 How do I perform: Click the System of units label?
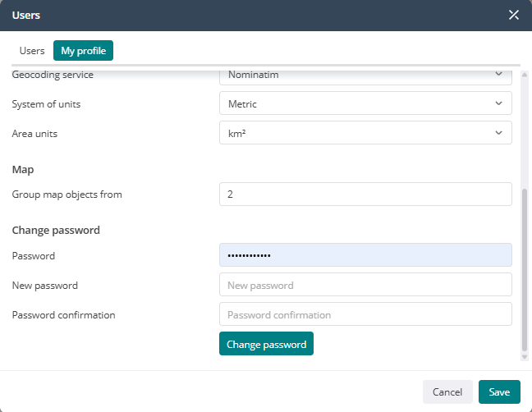click(x=46, y=104)
